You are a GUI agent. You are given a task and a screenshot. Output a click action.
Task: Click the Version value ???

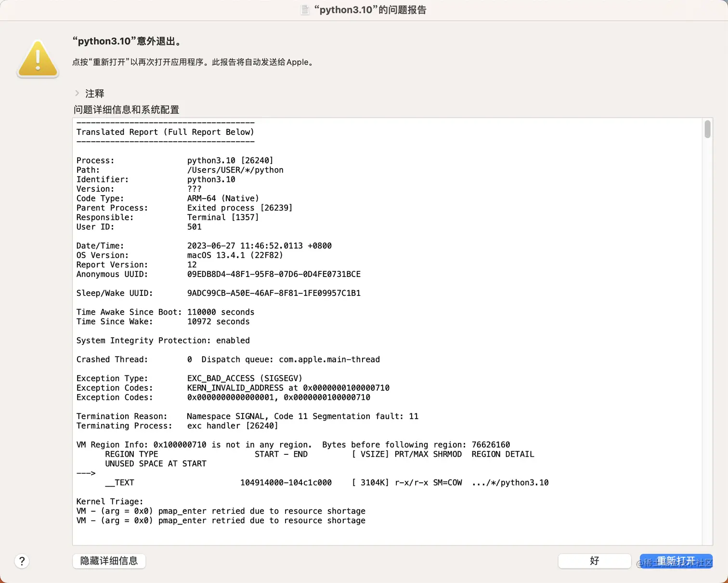[x=195, y=189]
